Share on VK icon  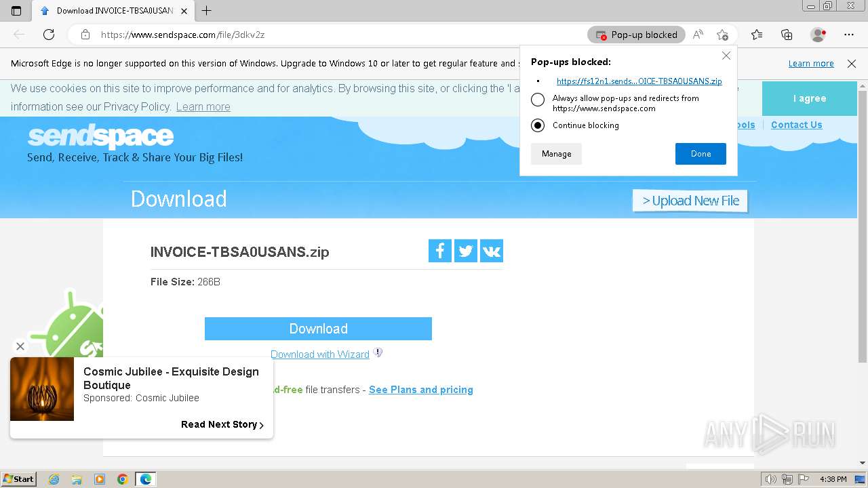(492, 251)
